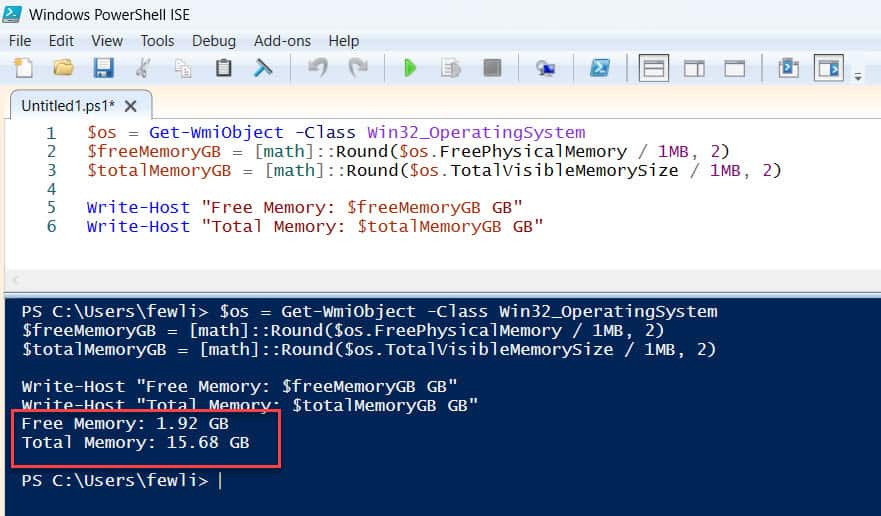Show Script Pane Top layout icon
The width and height of the screenshot is (881, 516).
click(x=653, y=69)
